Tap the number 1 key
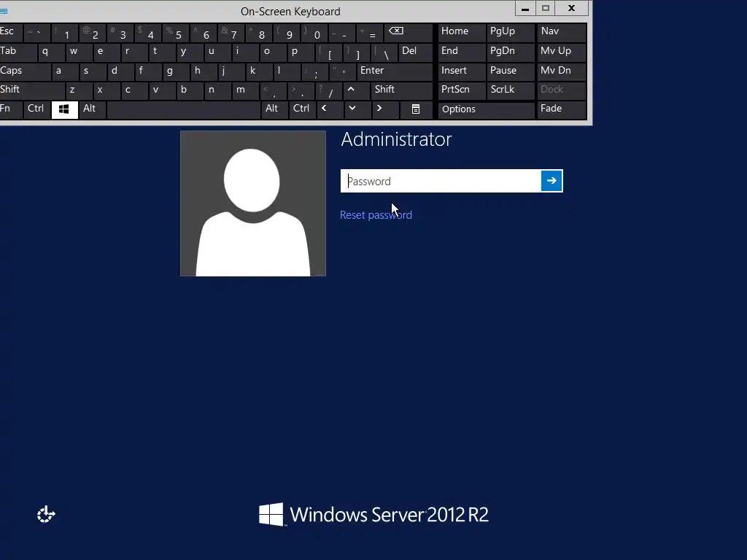The height and width of the screenshot is (560, 747). tap(64, 33)
